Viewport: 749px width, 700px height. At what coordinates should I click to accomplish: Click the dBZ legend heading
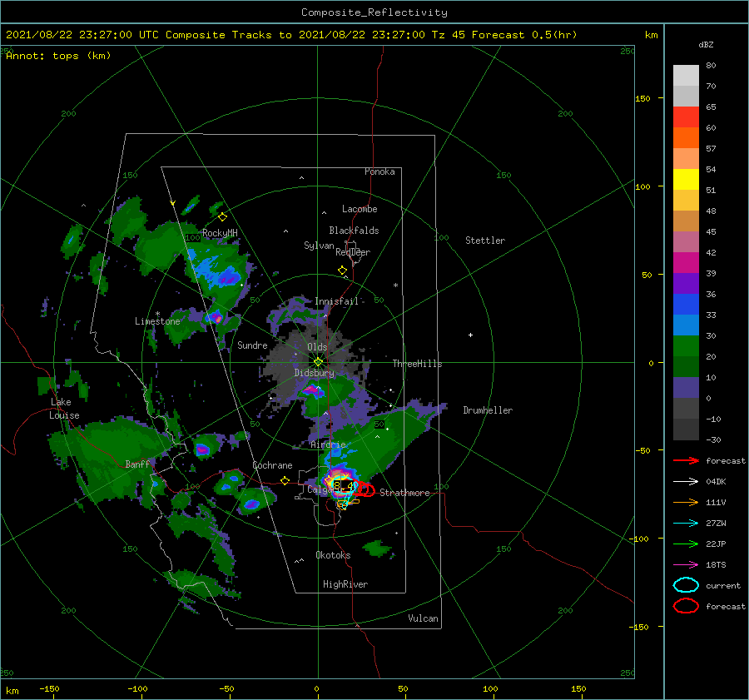pyautogui.click(x=706, y=45)
